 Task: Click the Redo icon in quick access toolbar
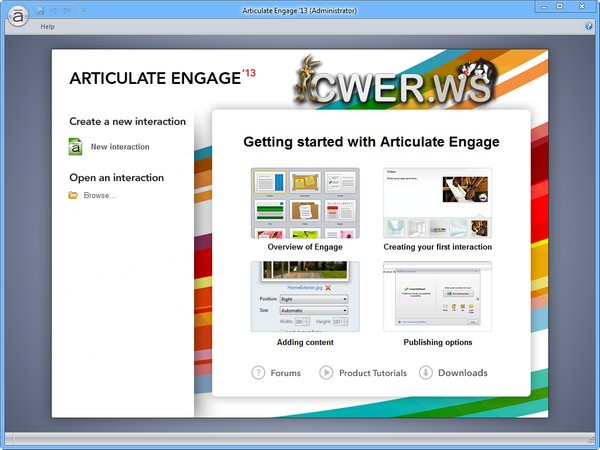[67, 11]
